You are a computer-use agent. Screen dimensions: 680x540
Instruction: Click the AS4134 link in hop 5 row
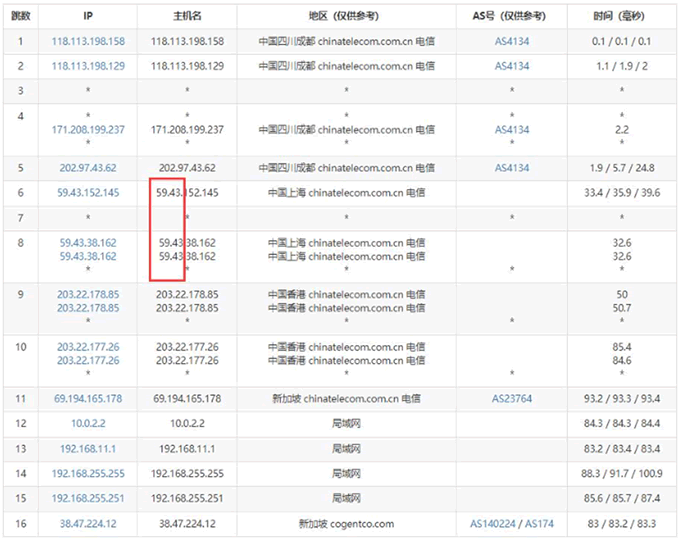[512, 168]
